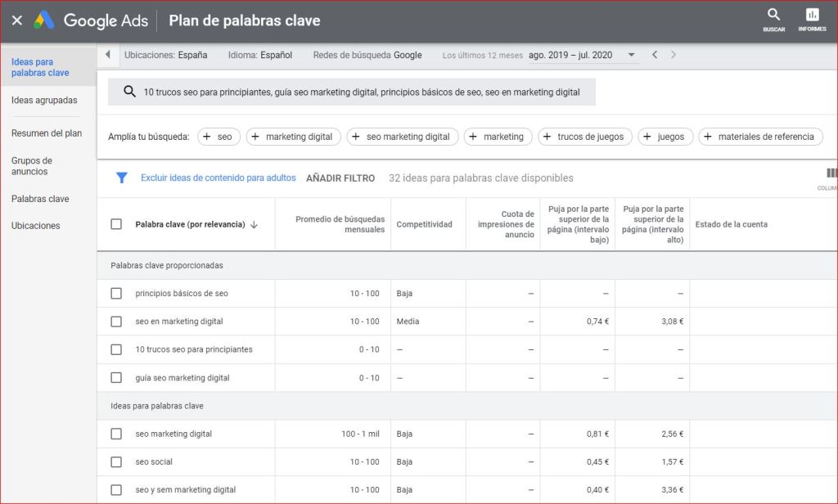The image size is (838, 504).
Task: Open the date range dropdown arrow
Action: (631, 55)
